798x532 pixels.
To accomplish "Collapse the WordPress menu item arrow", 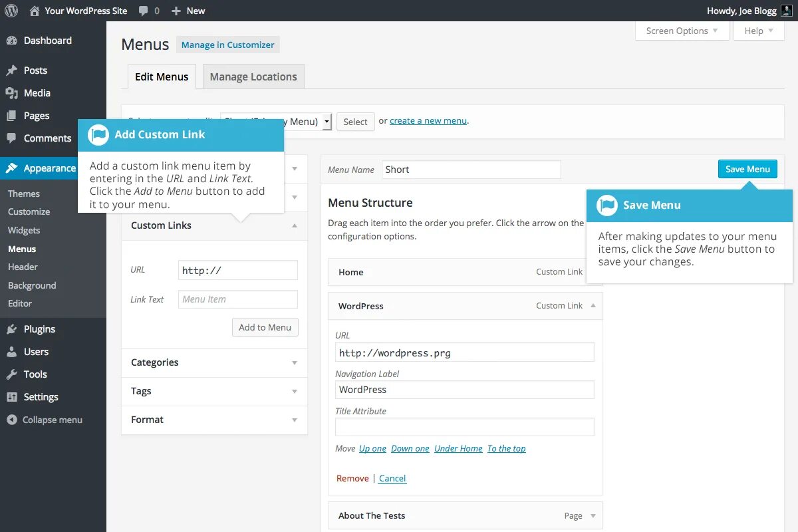I will coord(593,306).
